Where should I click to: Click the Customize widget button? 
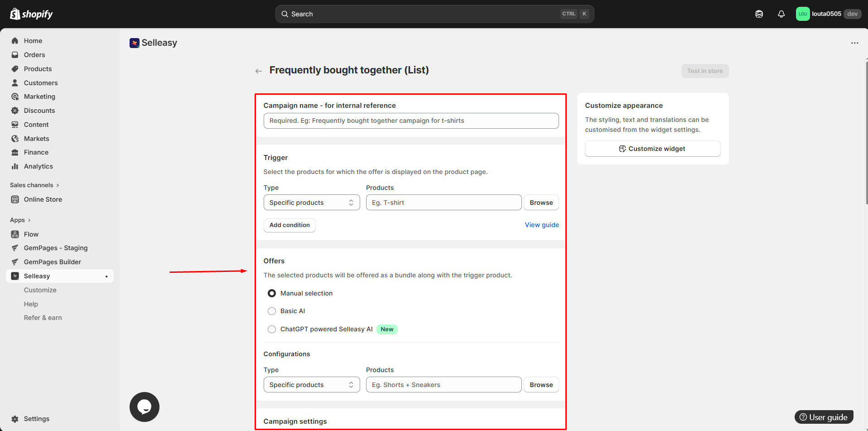click(x=652, y=149)
